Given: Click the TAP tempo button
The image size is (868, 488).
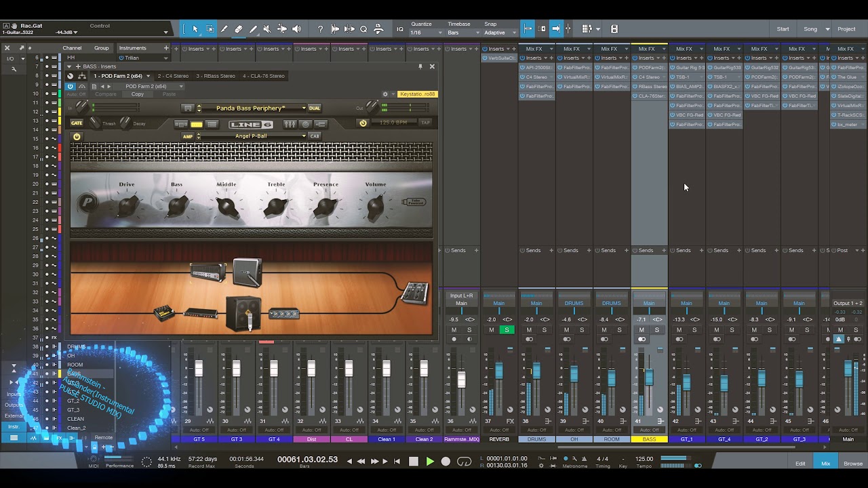Looking at the screenshot, I should tap(425, 123).
